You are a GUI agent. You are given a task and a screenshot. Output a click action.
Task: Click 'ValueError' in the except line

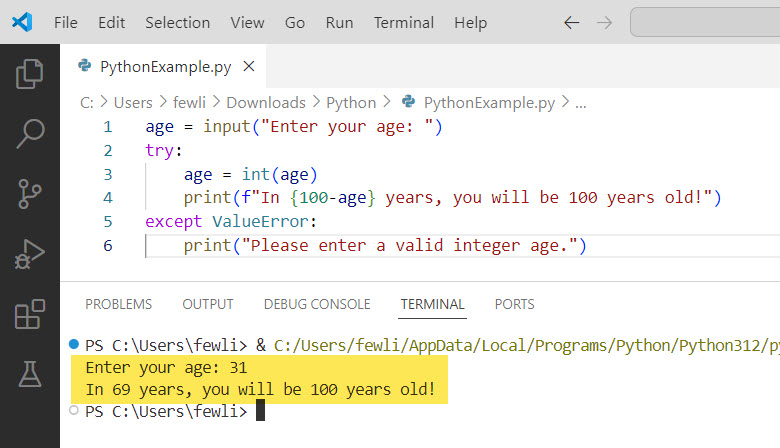pyautogui.click(x=260, y=222)
